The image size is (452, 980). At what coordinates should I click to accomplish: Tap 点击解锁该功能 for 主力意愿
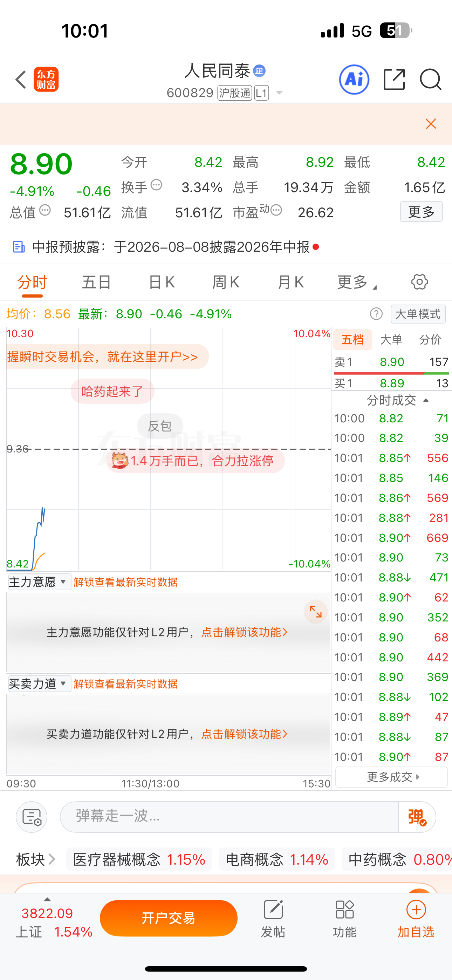244,632
